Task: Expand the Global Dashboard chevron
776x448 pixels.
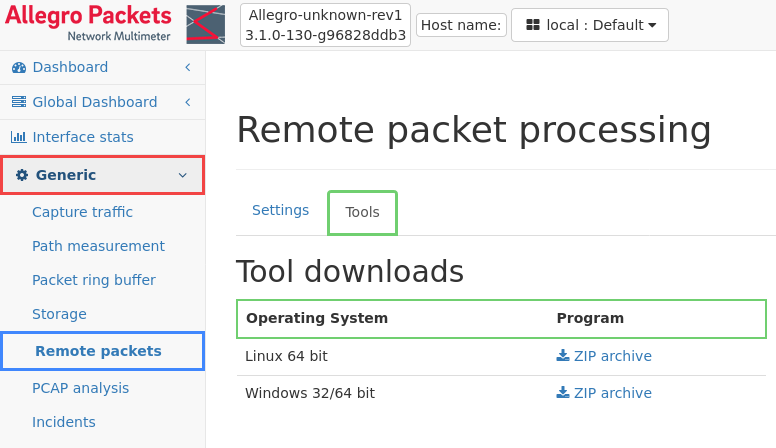Action: pos(188,102)
